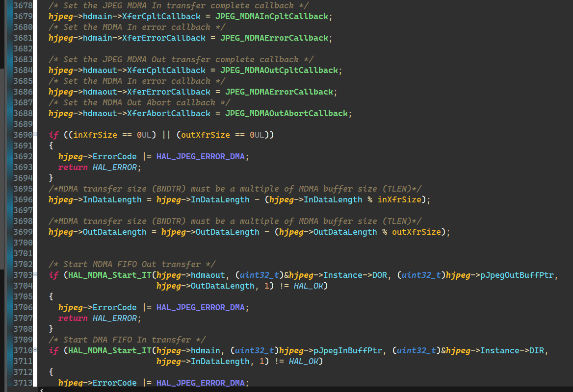Click OutDataLength on line 3704
Image resolution: width=573 pixels, height=392 pixels.
pos(223,286)
